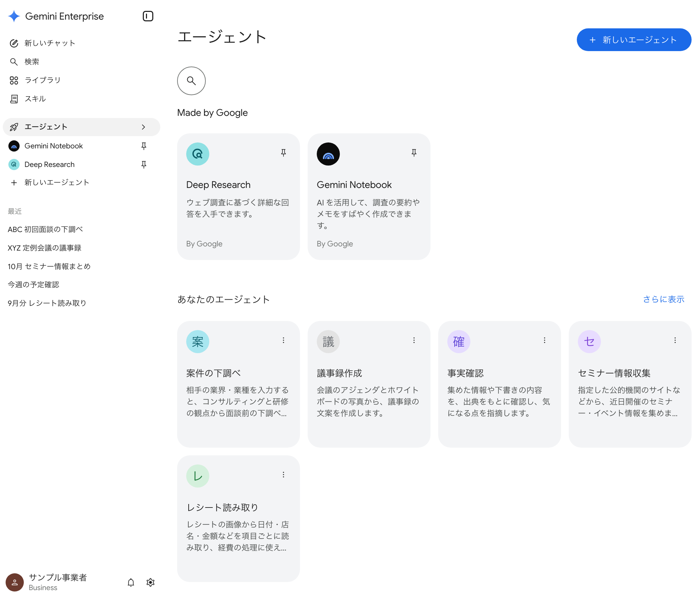This screenshot has height=595, width=700.
Task: Click the Gemini Notebook card icon
Action: pyautogui.click(x=328, y=154)
